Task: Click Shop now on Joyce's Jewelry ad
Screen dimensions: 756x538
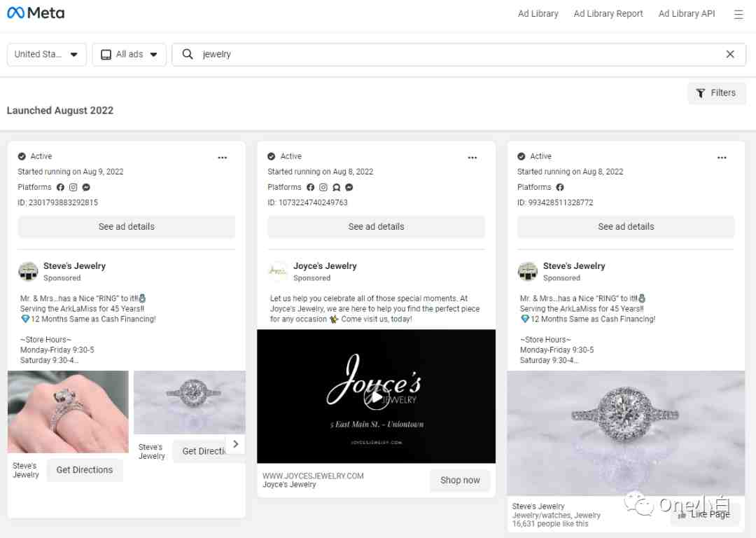Action: point(459,480)
